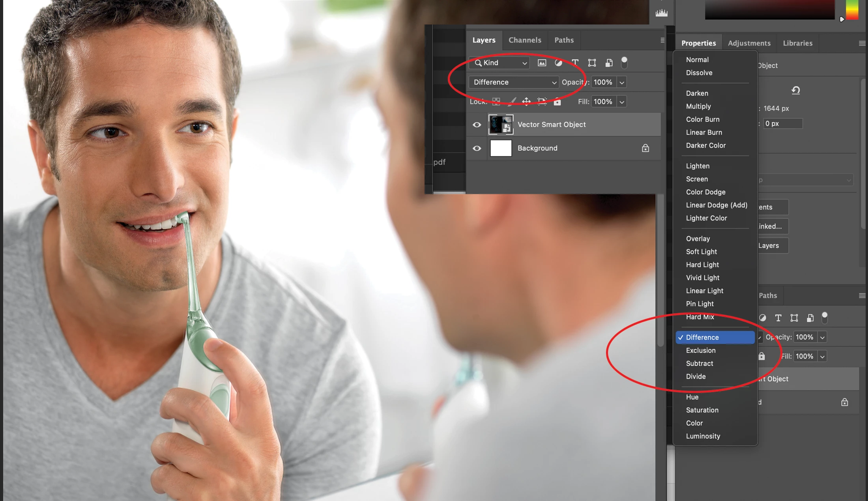
Task: Click the lock position icon
Action: click(526, 101)
